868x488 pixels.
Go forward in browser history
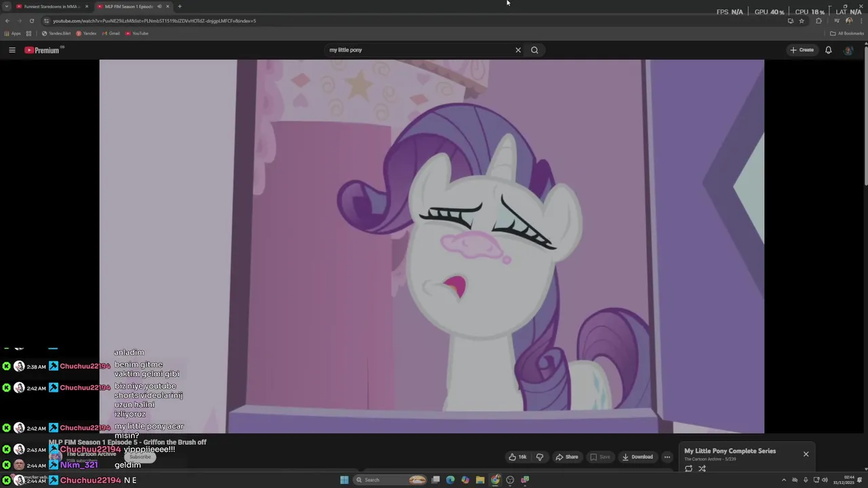click(x=19, y=21)
